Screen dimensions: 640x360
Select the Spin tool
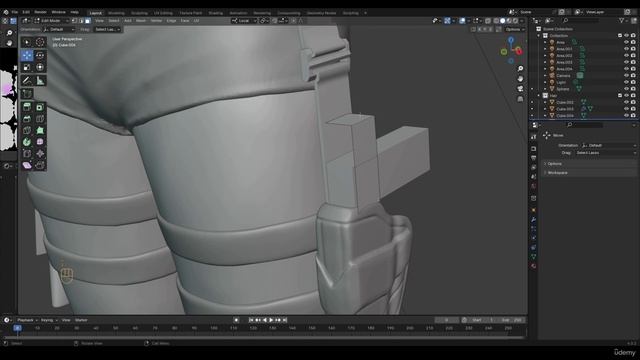pyautogui.click(x=27, y=142)
